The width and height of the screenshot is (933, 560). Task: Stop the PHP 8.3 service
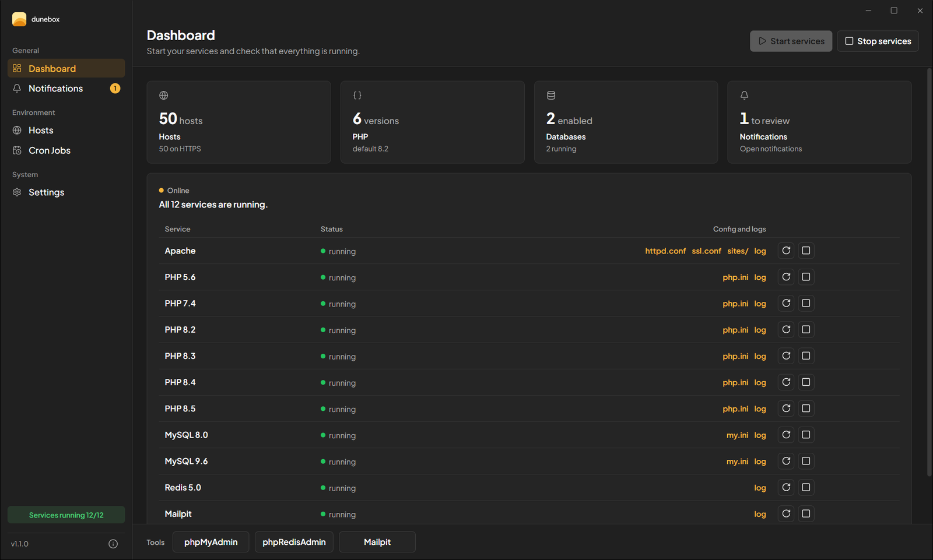tap(806, 355)
